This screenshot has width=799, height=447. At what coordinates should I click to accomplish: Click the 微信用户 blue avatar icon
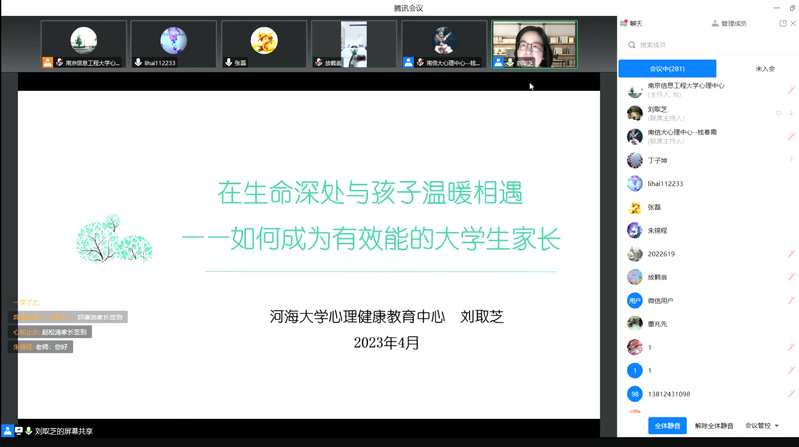tap(634, 300)
